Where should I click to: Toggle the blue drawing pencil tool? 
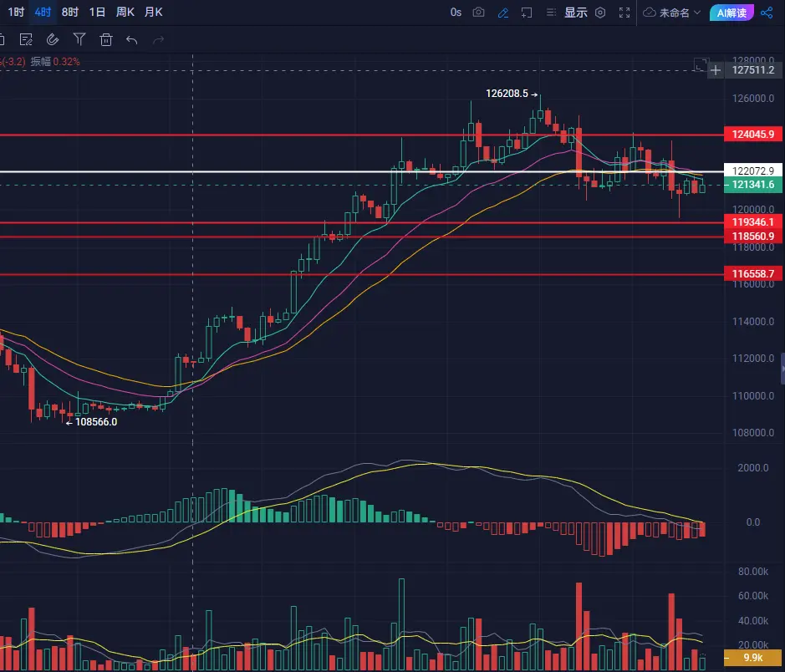[x=503, y=13]
